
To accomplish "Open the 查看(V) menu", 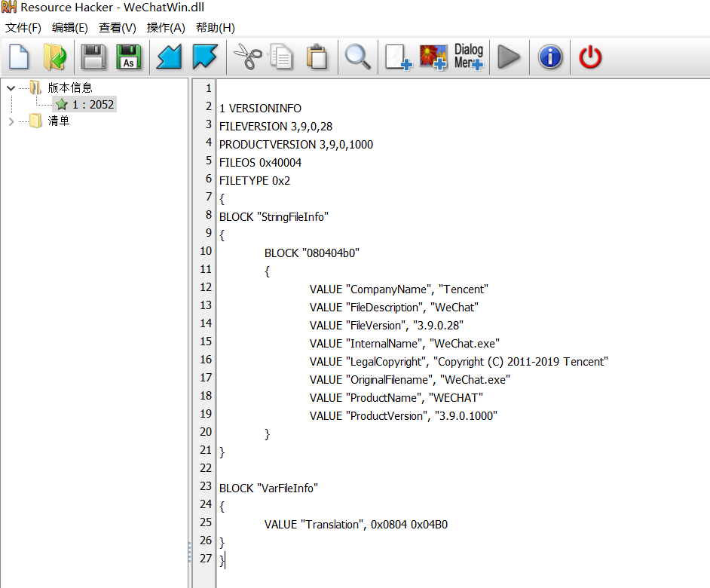I will 118,28.
